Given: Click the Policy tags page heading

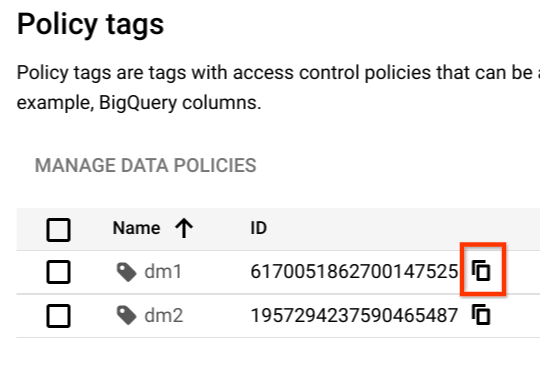Looking at the screenshot, I should pyautogui.click(x=91, y=25).
